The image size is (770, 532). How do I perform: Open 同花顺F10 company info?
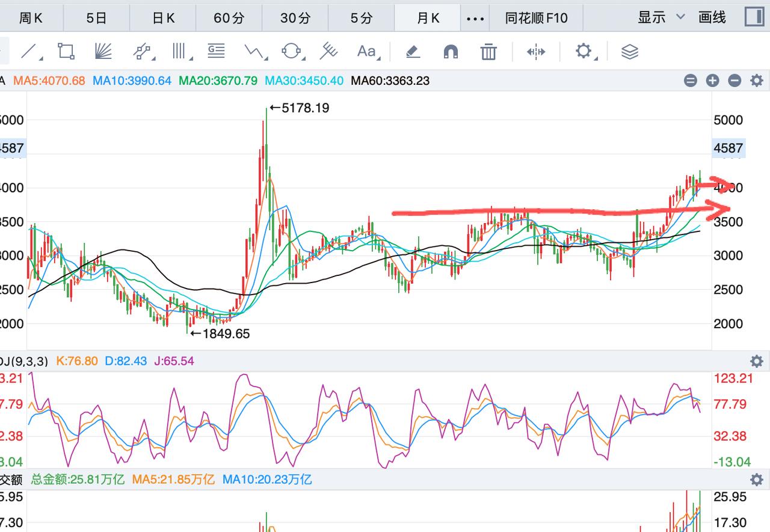[537, 18]
